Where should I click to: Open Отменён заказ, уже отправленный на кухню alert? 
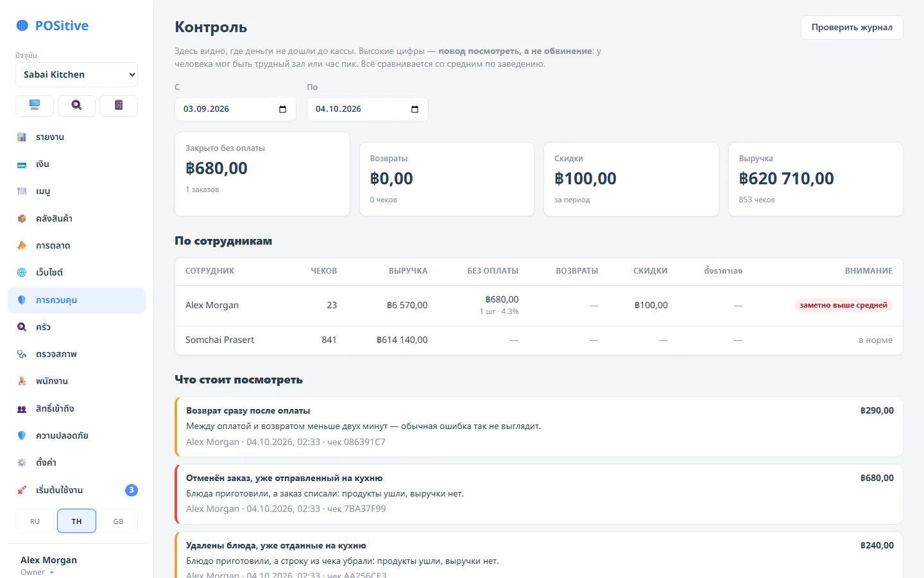click(x=539, y=494)
